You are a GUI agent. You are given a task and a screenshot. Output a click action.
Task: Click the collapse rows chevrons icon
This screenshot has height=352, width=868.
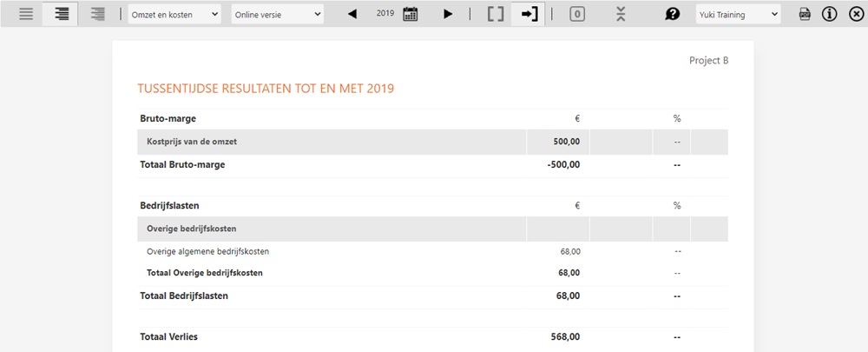(620, 14)
